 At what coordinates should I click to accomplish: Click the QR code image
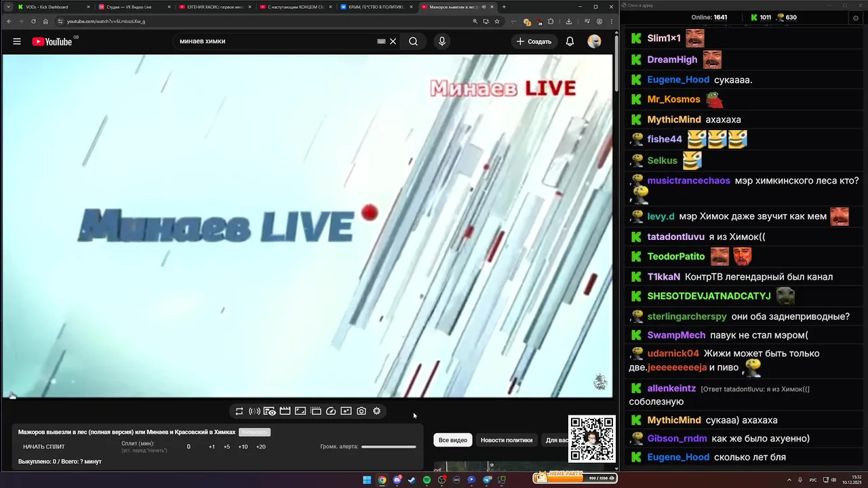[592, 439]
